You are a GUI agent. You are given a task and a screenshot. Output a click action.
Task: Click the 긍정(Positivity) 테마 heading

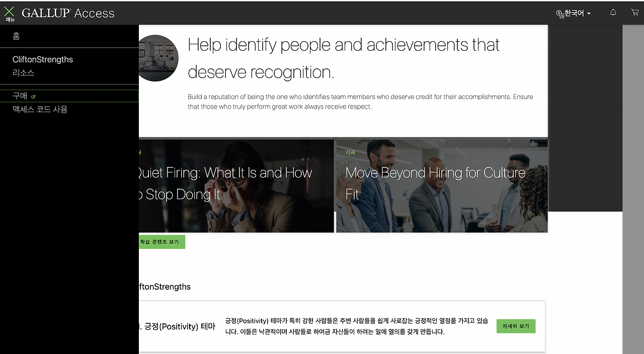(x=177, y=326)
